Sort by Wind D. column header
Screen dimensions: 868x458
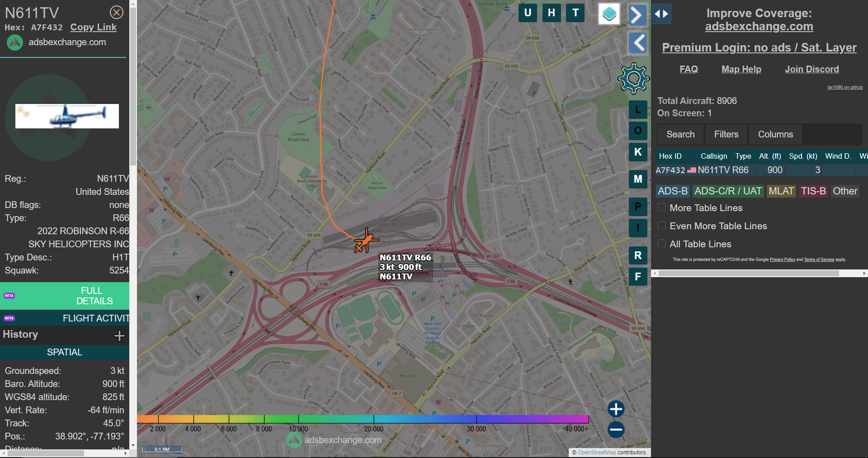coord(838,156)
